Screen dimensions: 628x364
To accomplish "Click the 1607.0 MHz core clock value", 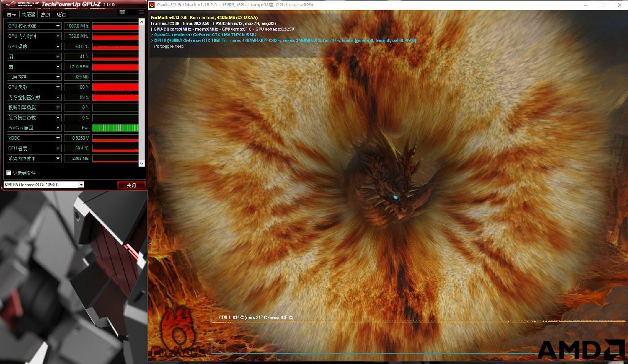I will 77,26.
